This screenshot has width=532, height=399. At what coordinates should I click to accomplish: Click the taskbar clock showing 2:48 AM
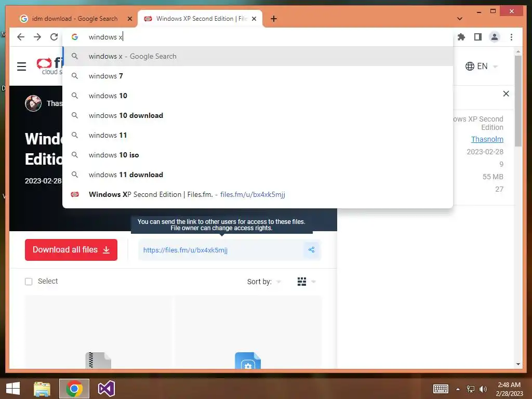[509, 389]
